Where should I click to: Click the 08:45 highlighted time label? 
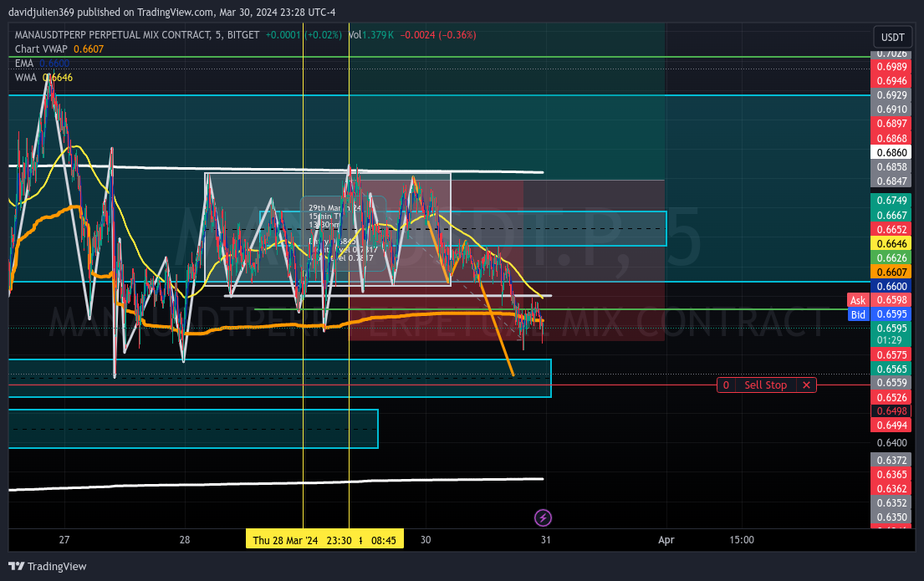click(x=384, y=540)
